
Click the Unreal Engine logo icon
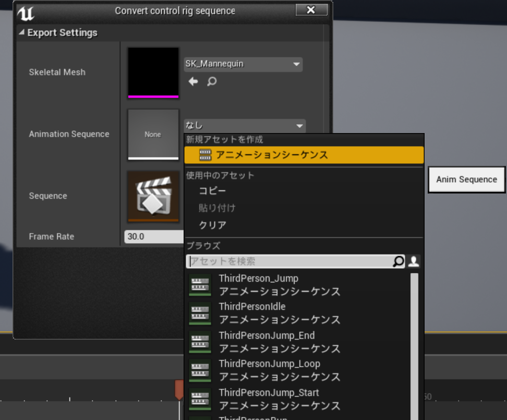click(x=26, y=13)
